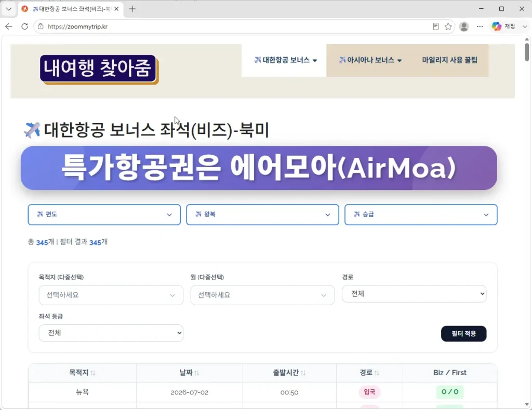Click the 에어모아(AirMoa) banner
This screenshot has height=410, width=532.
pos(259,168)
